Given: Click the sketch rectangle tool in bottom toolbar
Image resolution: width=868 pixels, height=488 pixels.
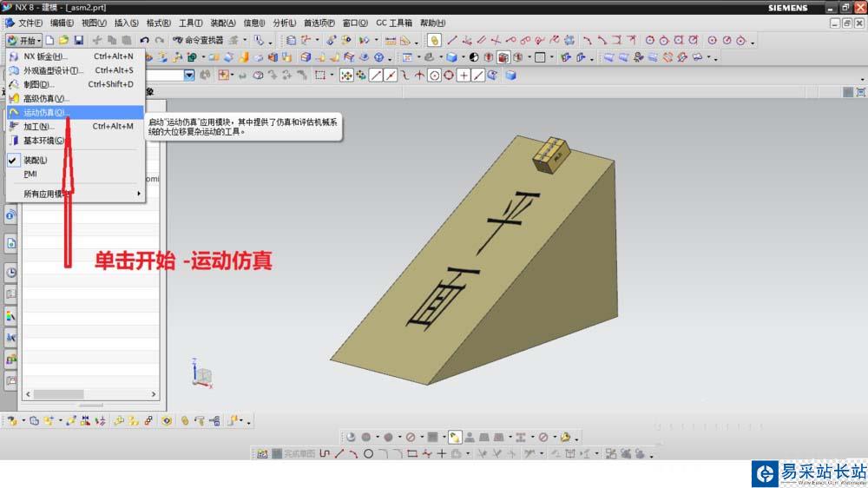Looking at the screenshot, I should pos(412,453).
